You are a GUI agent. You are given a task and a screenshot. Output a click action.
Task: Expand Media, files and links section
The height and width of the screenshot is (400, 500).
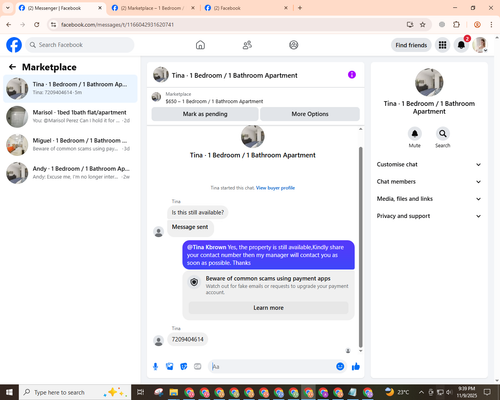429,199
